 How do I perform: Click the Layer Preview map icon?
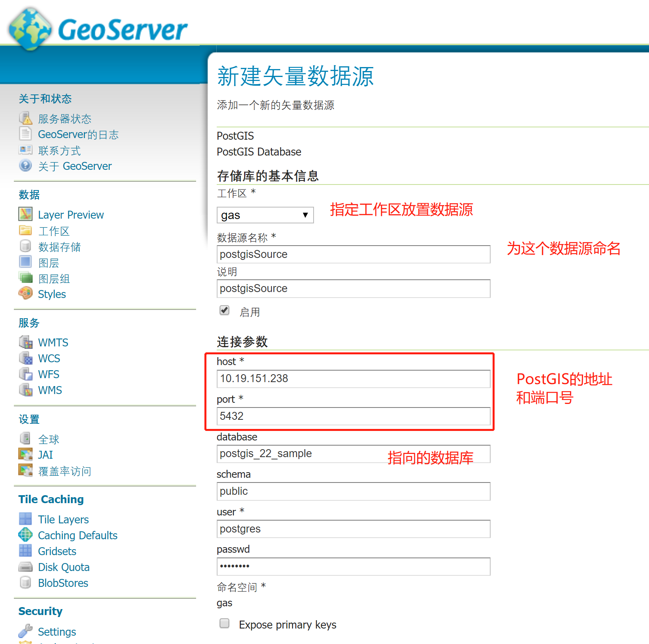click(x=25, y=214)
